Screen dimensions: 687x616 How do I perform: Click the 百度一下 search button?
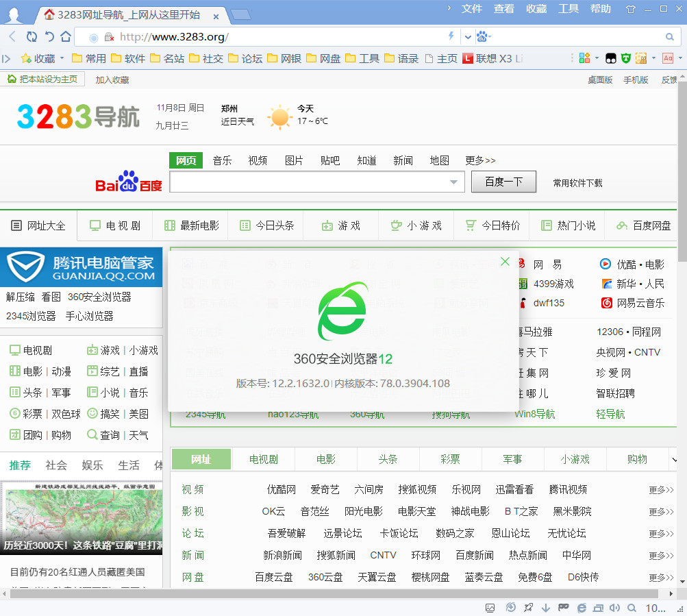(503, 182)
